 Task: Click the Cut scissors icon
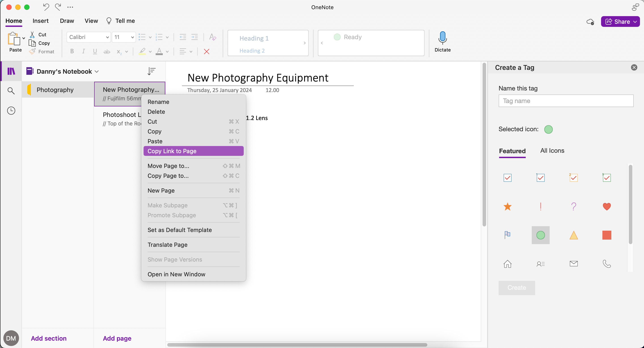tap(32, 34)
